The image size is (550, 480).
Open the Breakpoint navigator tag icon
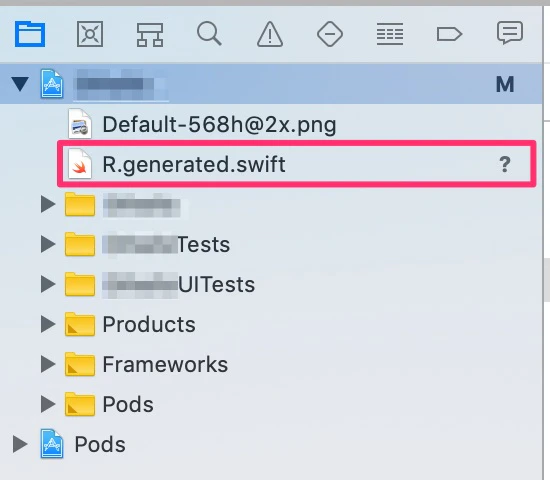point(449,34)
